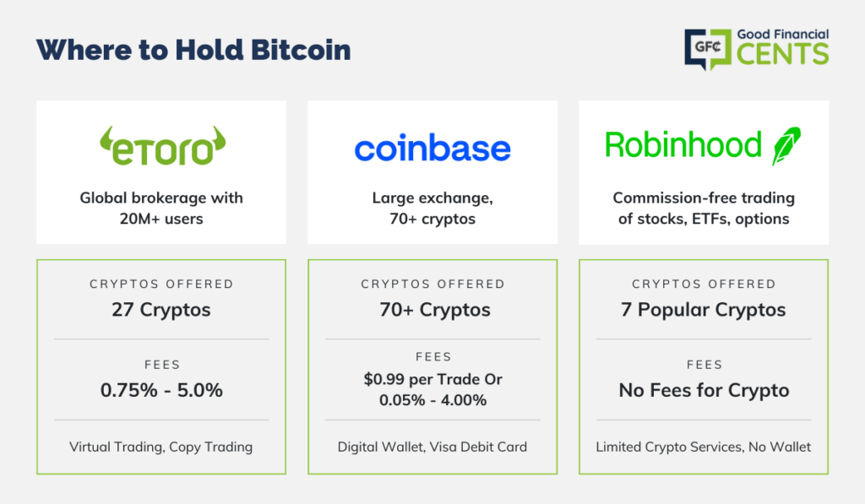865x504 pixels.
Task: Click 'Digital Wallet, Visa Debit Card' features
Action: [432, 447]
